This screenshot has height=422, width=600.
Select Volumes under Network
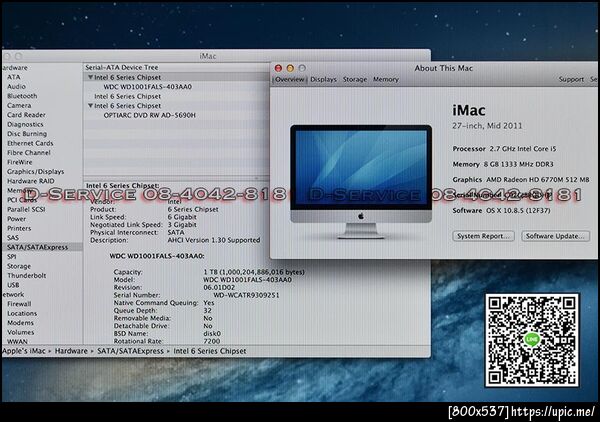21,332
